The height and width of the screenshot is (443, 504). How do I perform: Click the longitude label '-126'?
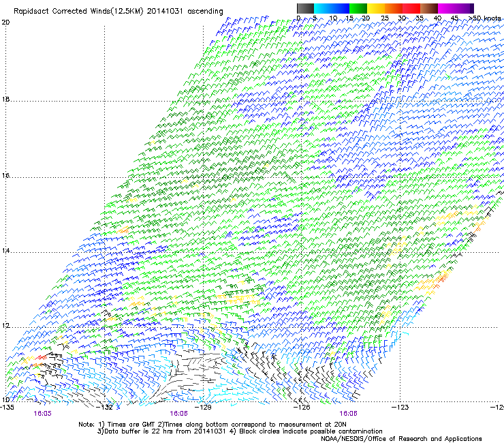pos(302,408)
